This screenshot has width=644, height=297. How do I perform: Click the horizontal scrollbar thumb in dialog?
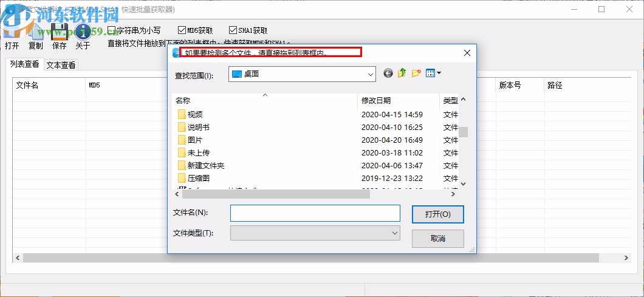point(276,194)
